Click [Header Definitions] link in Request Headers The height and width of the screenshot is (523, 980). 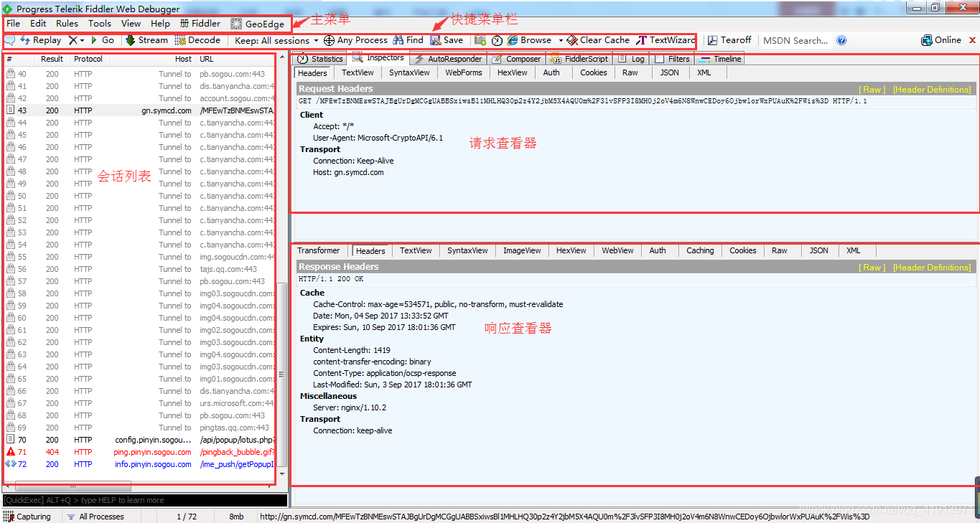coord(932,90)
